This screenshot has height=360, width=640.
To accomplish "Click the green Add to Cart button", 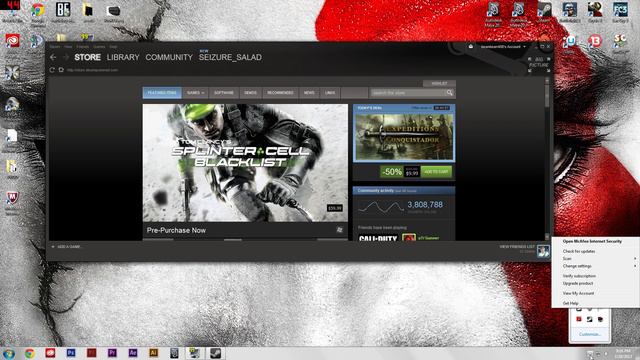I will pos(436,172).
